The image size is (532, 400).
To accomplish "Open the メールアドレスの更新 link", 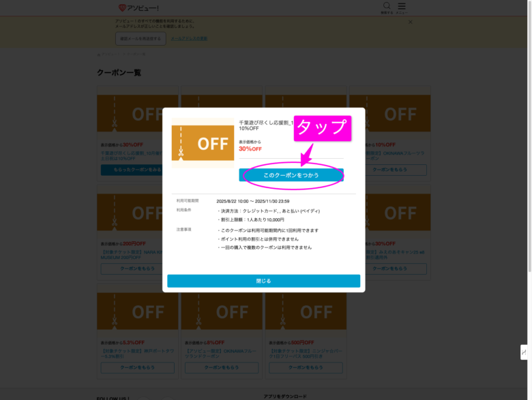I will 189,39.
